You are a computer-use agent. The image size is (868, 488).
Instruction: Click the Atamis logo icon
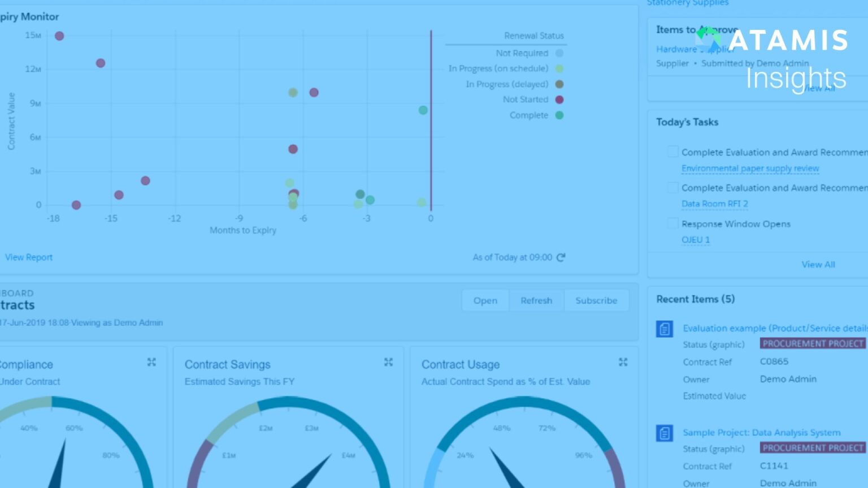708,38
